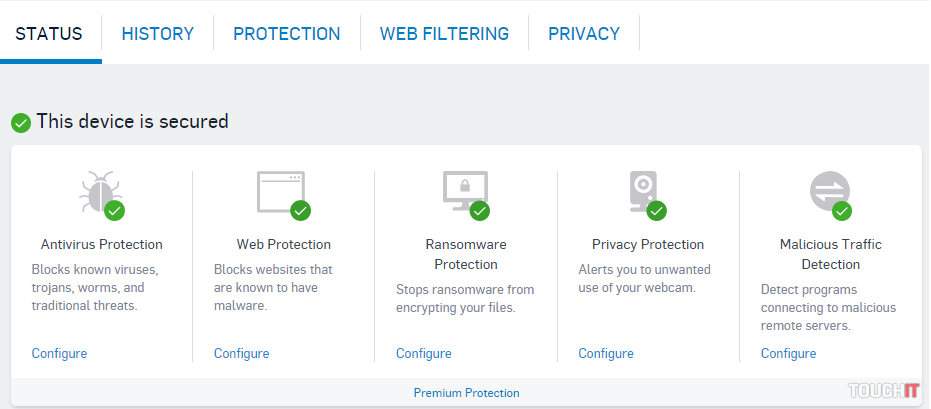Click Configure under Privacy Protection
The height and width of the screenshot is (409, 931).
click(605, 353)
